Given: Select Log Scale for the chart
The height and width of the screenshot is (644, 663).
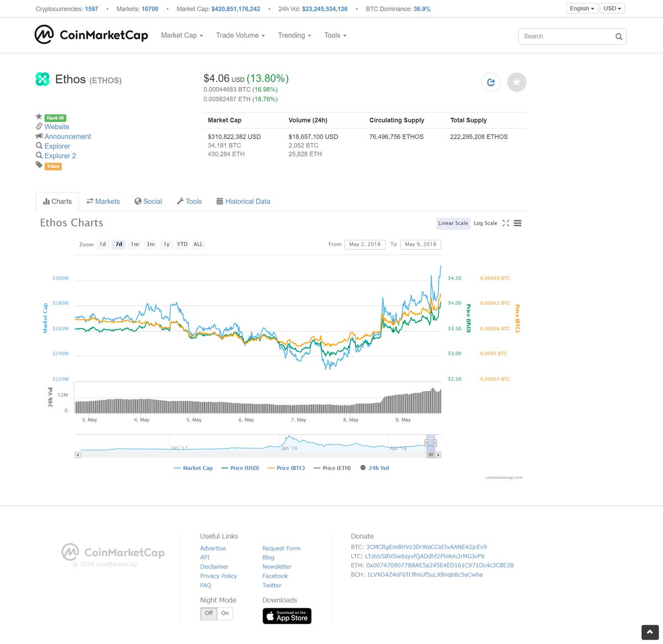Looking at the screenshot, I should (x=485, y=223).
